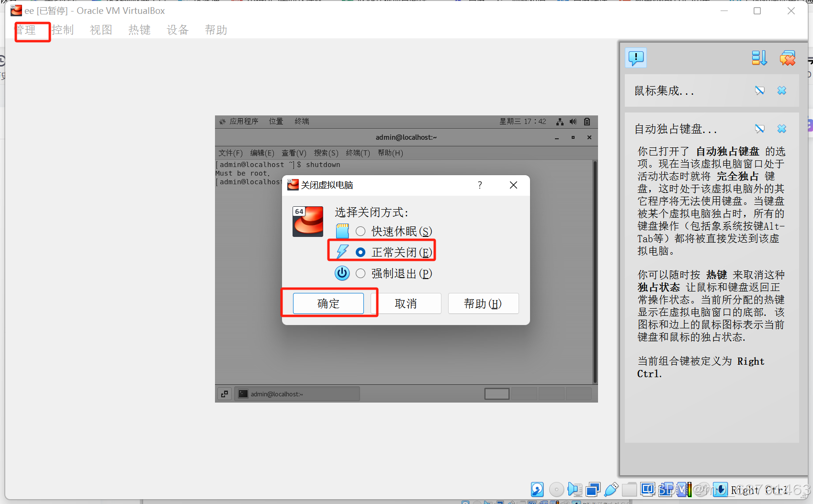Image resolution: width=813 pixels, height=504 pixels.
Task: Click the terminal vertical scrollbar
Action: point(595,272)
